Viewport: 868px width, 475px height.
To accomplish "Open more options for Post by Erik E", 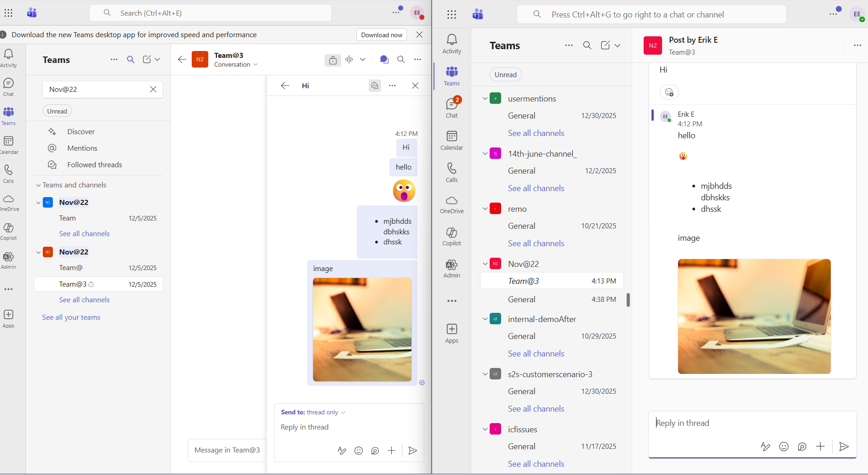I will 857,45.
